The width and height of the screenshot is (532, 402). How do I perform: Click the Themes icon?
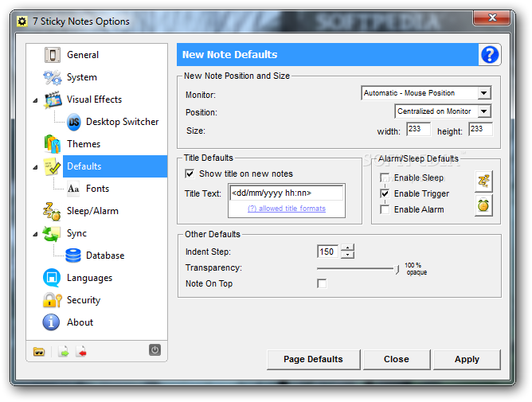click(x=53, y=144)
